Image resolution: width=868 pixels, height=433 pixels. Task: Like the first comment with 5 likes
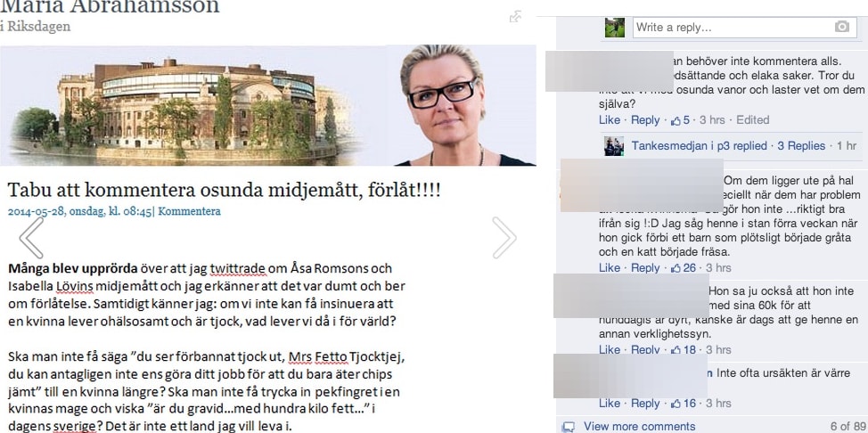pos(610,119)
